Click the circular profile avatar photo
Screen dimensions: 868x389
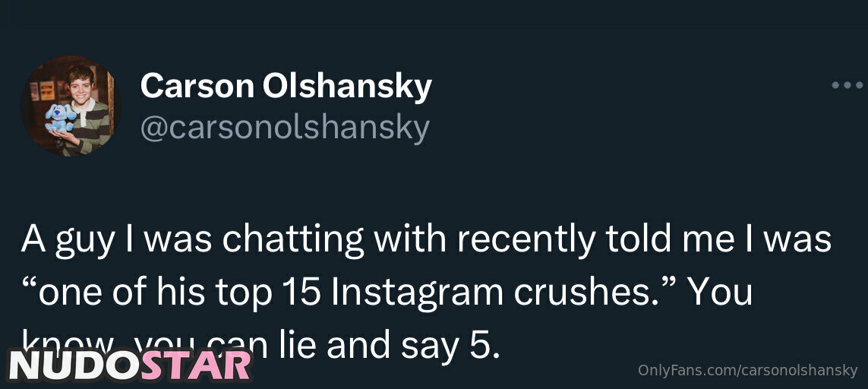(x=71, y=106)
